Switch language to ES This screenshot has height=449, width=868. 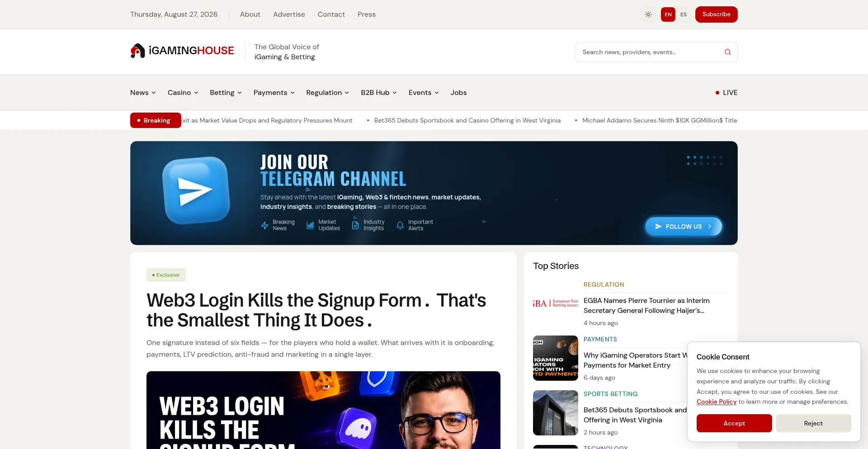point(684,14)
